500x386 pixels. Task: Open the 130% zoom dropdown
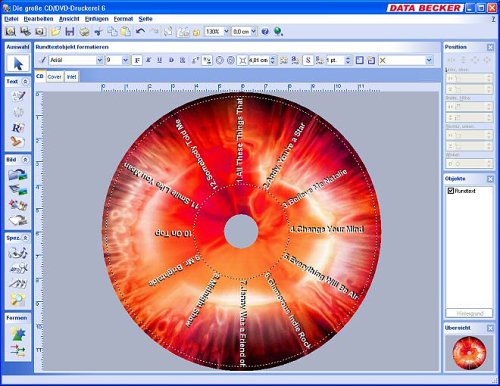(x=226, y=32)
